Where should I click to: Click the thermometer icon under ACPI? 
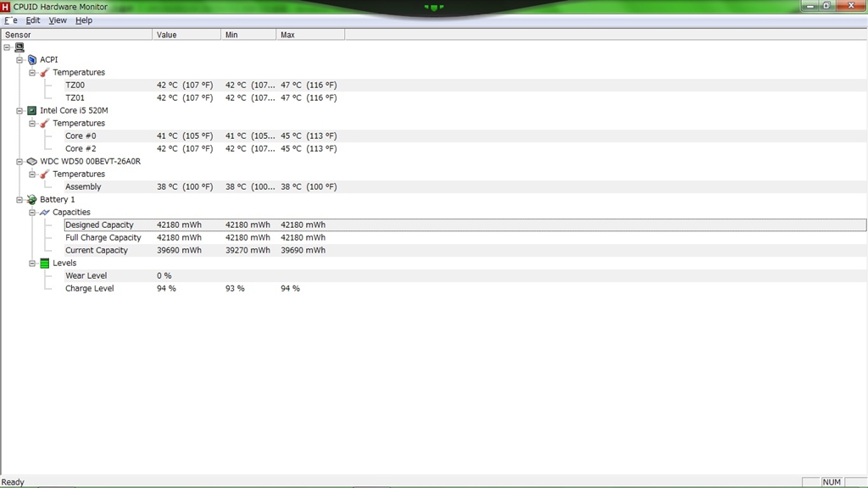pos(45,73)
